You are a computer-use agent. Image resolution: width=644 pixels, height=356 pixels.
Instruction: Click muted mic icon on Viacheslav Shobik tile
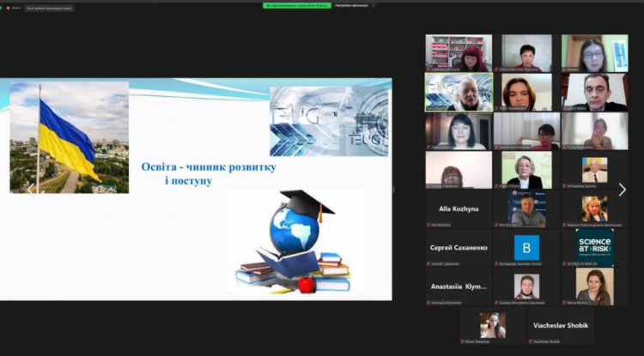coord(531,341)
